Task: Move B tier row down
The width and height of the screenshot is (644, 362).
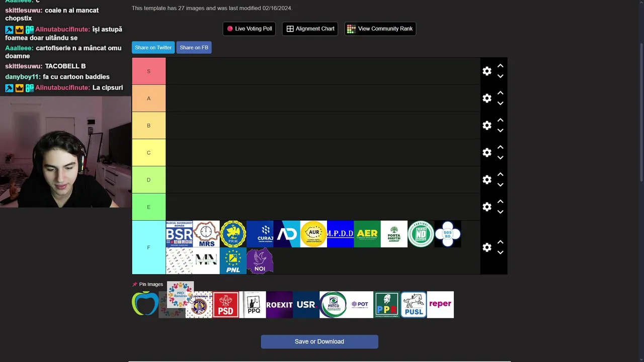Action: pos(500,131)
